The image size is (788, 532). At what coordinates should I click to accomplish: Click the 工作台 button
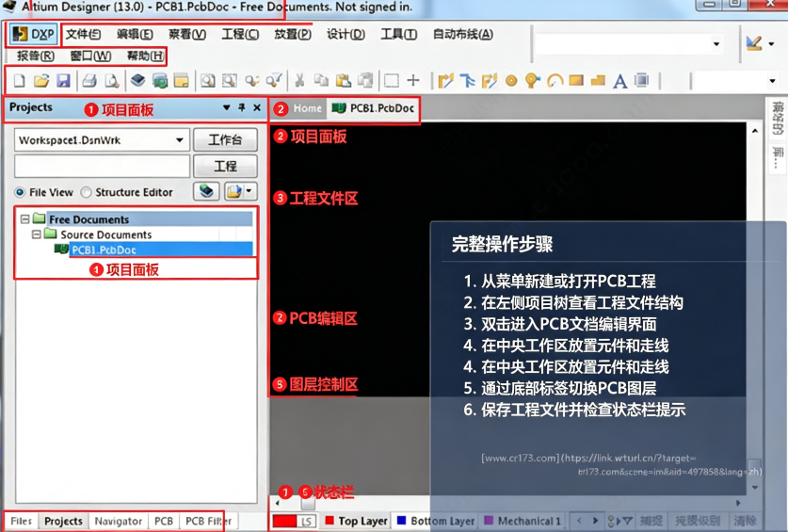tap(225, 139)
